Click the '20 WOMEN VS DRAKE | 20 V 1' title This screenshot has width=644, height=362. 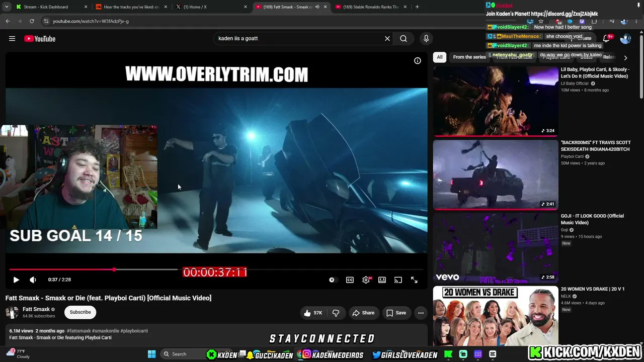pos(593,289)
